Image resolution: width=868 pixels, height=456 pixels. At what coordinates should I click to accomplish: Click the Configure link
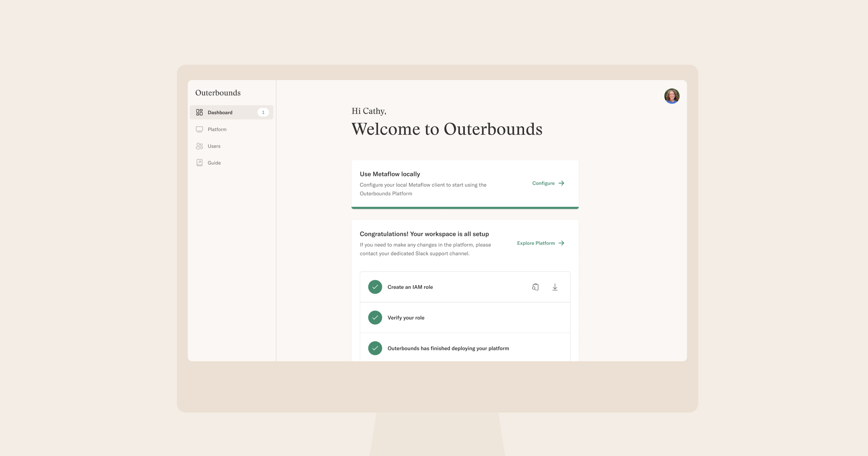pos(543,183)
